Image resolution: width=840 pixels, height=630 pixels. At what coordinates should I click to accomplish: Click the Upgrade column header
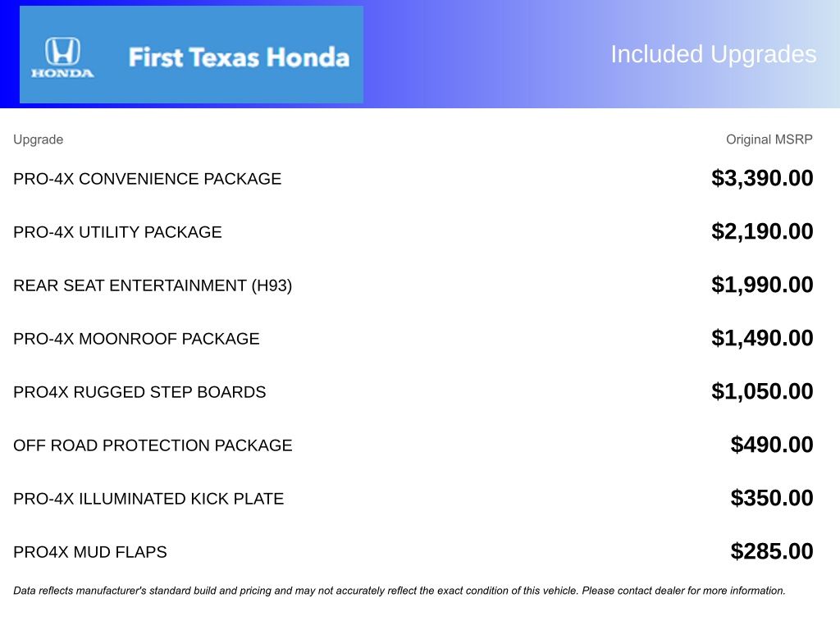[x=38, y=139]
